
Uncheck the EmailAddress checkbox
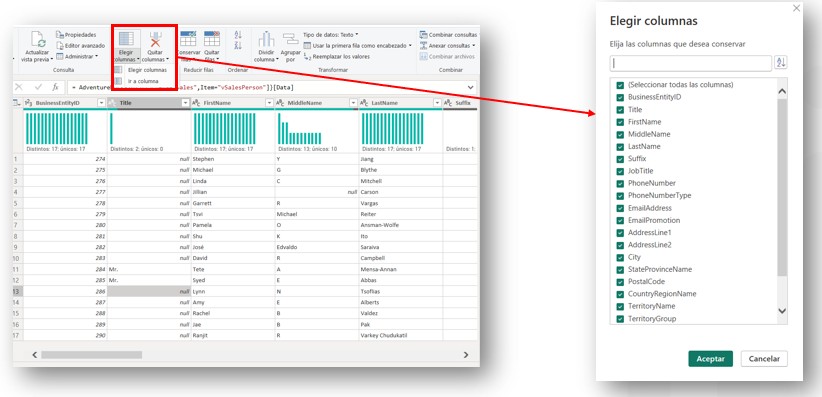tap(620, 208)
